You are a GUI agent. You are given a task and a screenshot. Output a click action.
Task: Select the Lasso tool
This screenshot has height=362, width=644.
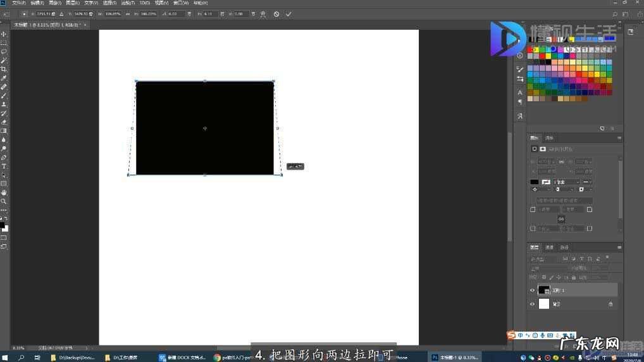click(4, 51)
